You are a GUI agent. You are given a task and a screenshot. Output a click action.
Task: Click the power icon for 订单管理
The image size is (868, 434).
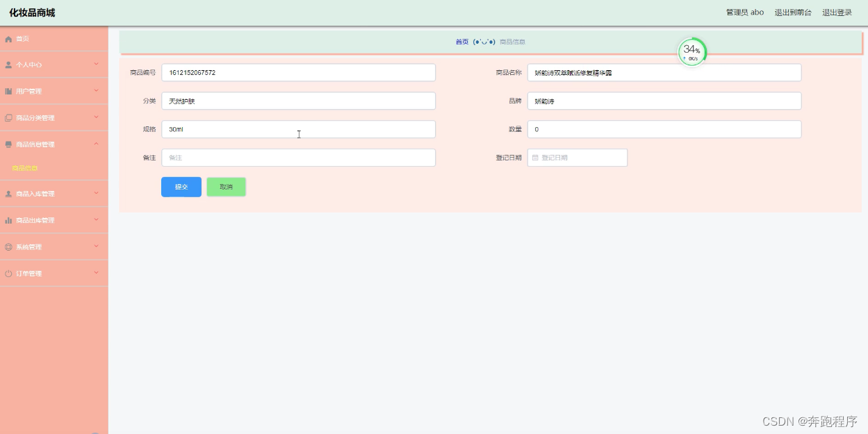point(8,274)
